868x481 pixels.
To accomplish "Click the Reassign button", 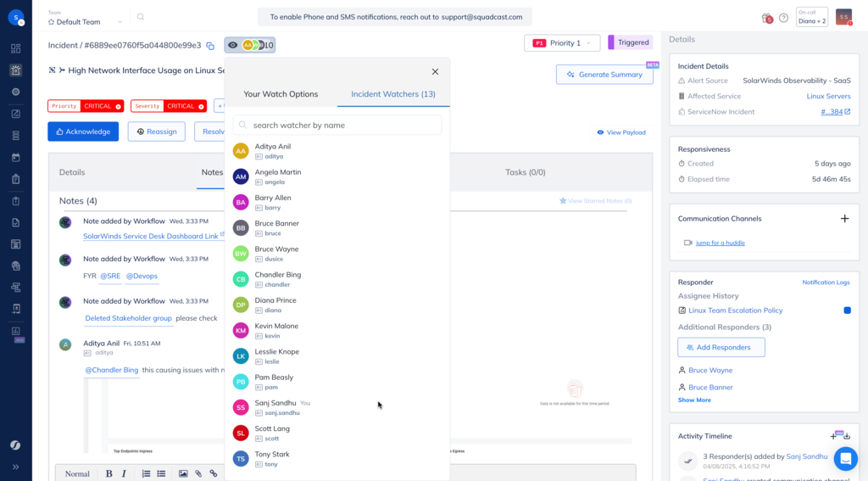I will pos(157,131).
